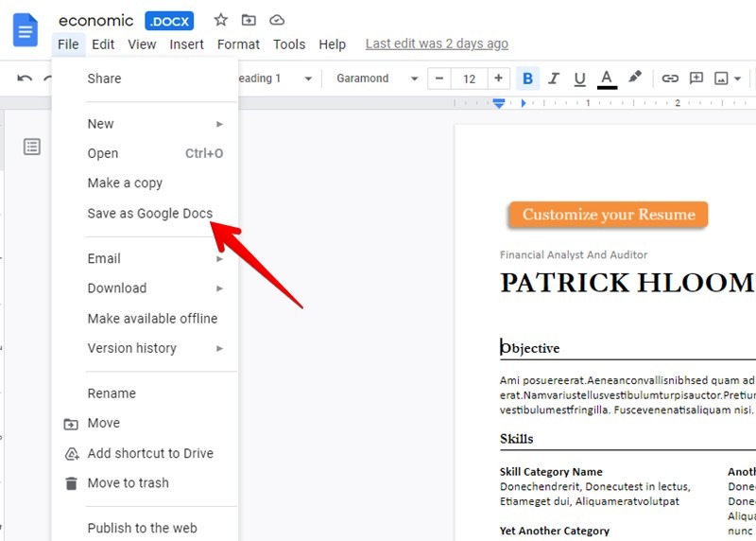Expand the New submenu
The height and width of the screenshot is (541, 756).
click(x=145, y=124)
